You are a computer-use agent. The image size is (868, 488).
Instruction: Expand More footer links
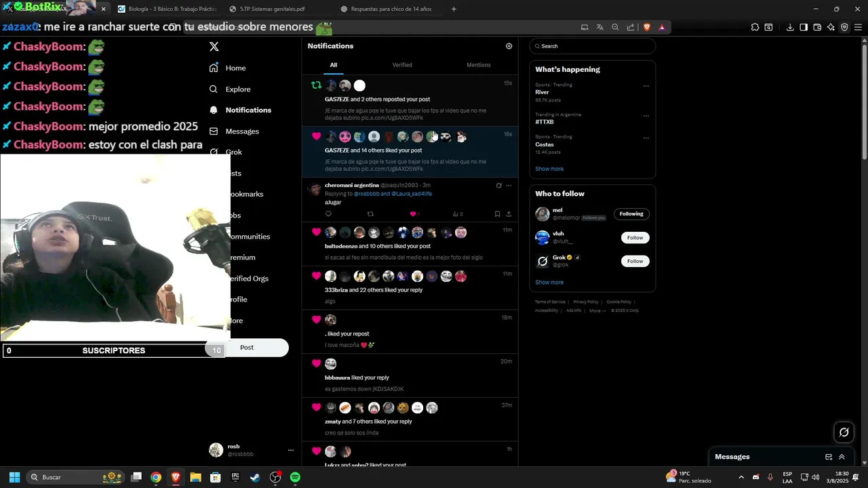pos(597,310)
